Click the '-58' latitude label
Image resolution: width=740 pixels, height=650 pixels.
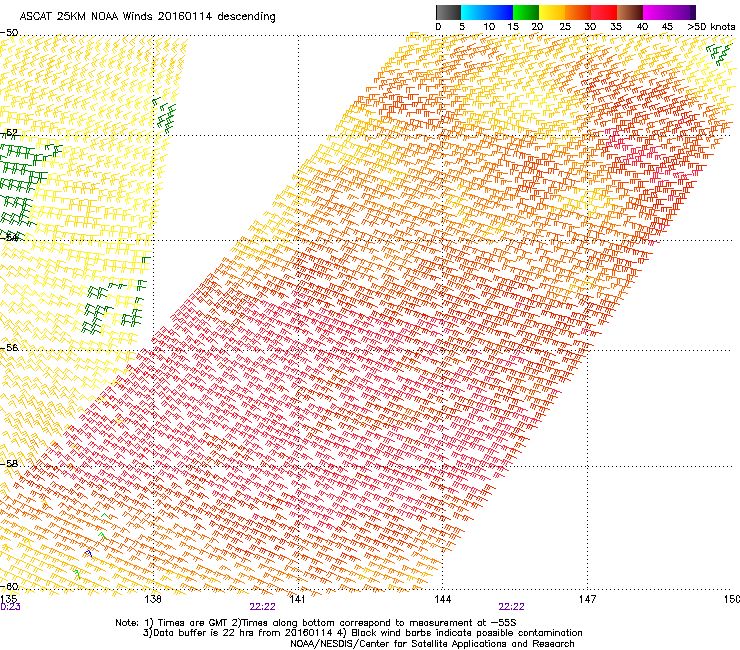[x=9, y=464]
